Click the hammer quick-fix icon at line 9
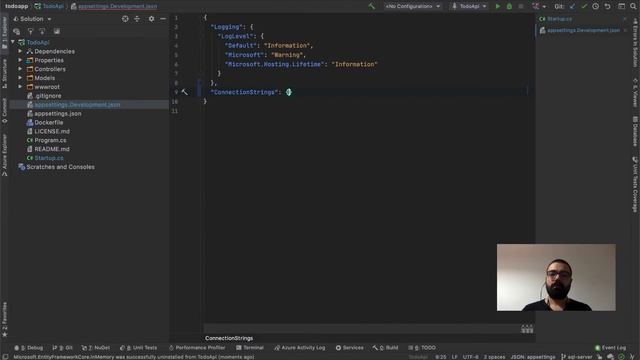 pyautogui.click(x=184, y=92)
